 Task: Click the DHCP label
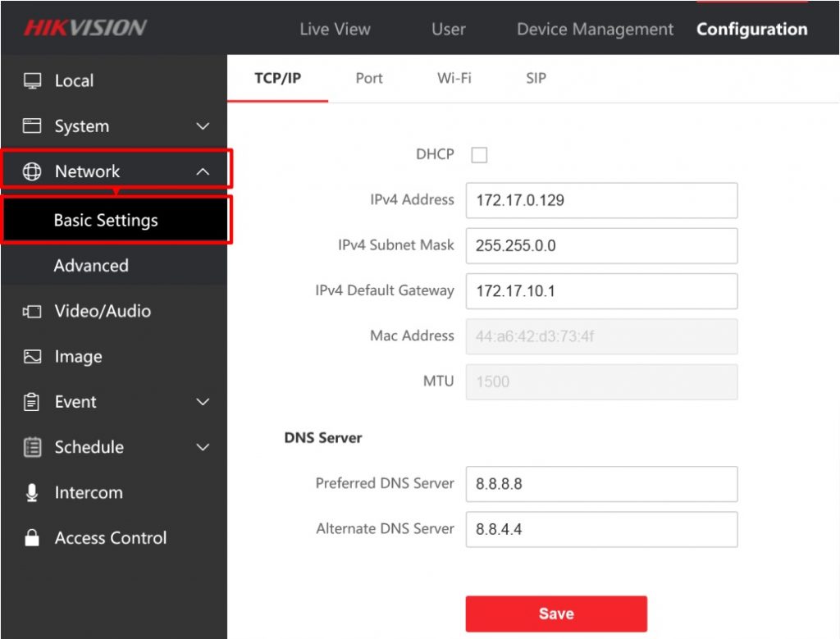pyautogui.click(x=435, y=154)
